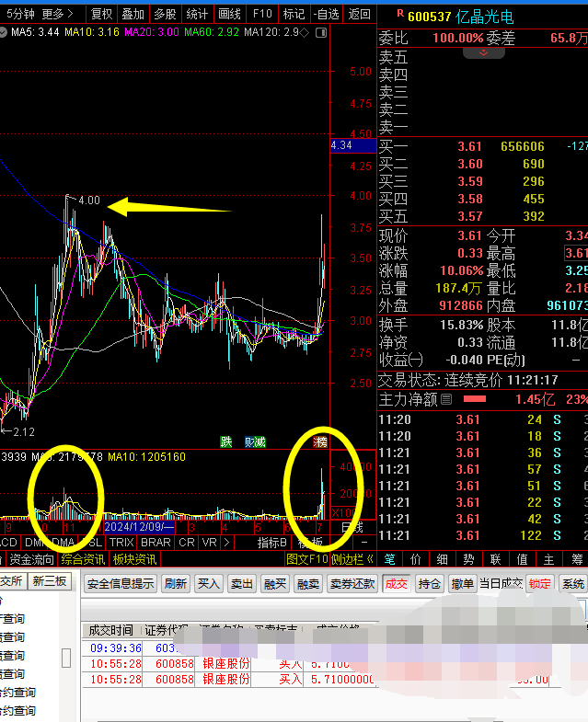Open the 复权 adjustment menu
The width and height of the screenshot is (588, 722).
pos(101,15)
